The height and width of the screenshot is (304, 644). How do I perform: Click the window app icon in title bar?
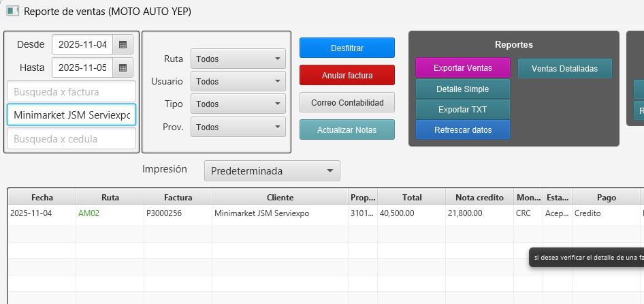coord(12,12)
